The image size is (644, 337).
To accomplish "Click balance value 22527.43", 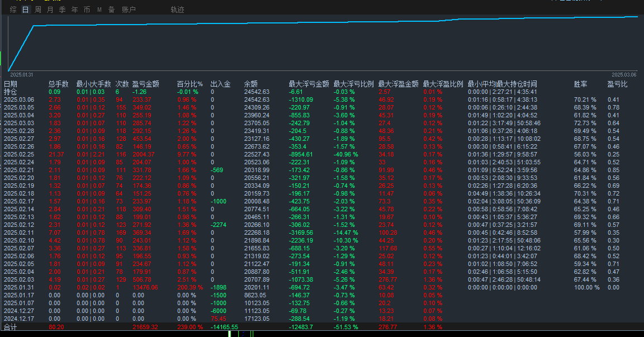I will (257, 154).
